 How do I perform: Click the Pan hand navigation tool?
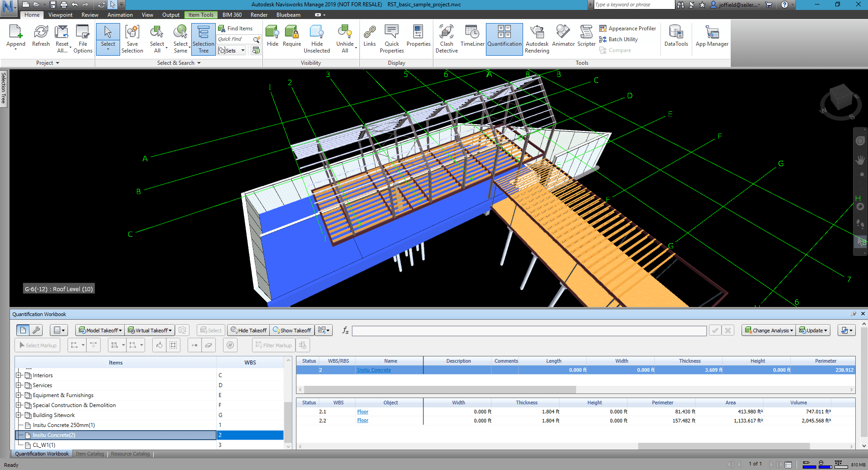[x=860, y=160]
